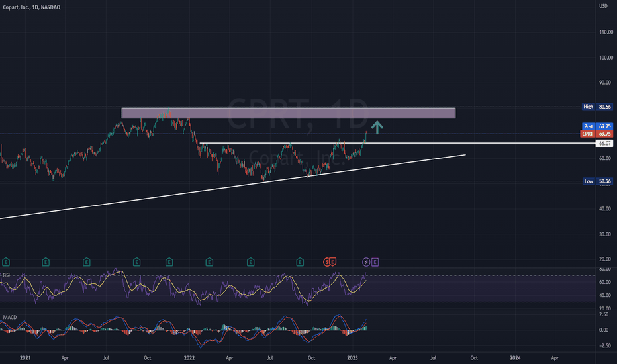Click the RSI indicator label
617x364 pixels.
(x=7, y=275)
